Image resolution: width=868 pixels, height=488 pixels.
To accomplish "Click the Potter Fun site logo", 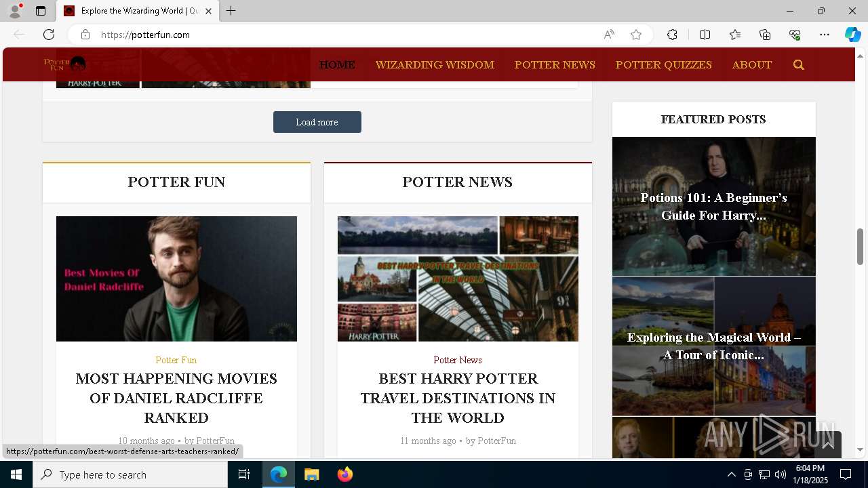I will (x=65, y=64).
